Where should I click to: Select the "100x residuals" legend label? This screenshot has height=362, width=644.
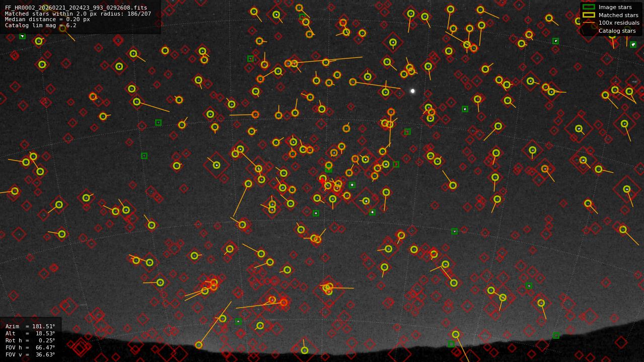click(x=619, y=23)
